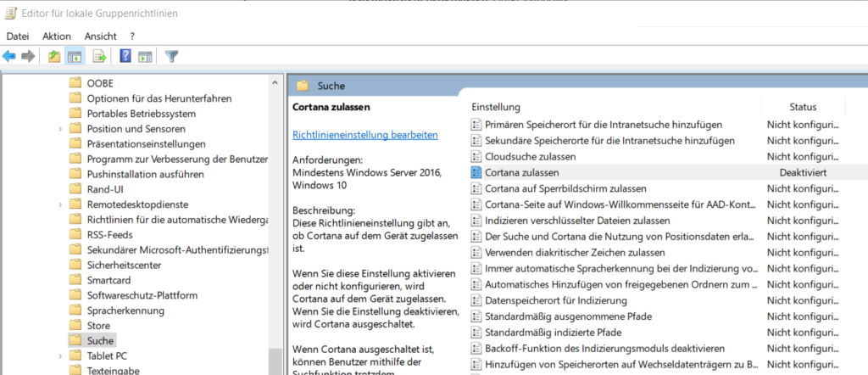Select Pushinstallation ausführen folder
Screen dimensions: 868x375
click(x=146, y=174)
